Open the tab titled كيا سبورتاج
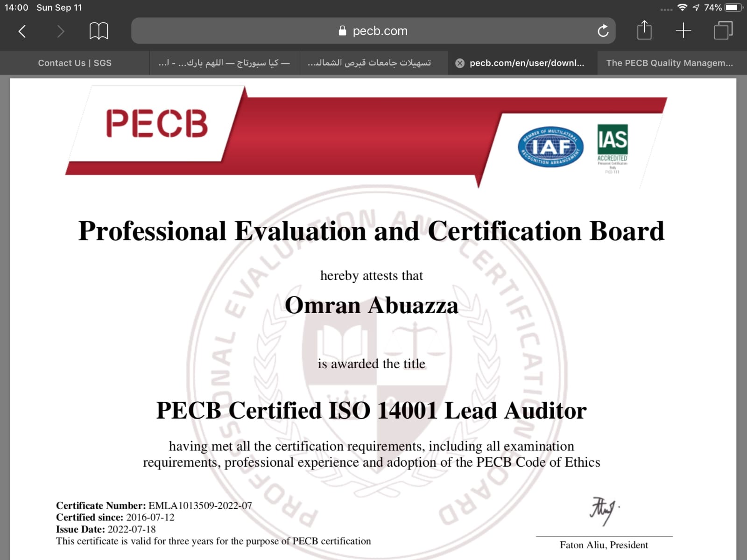747x560 pixels. (x=224, y=63)
